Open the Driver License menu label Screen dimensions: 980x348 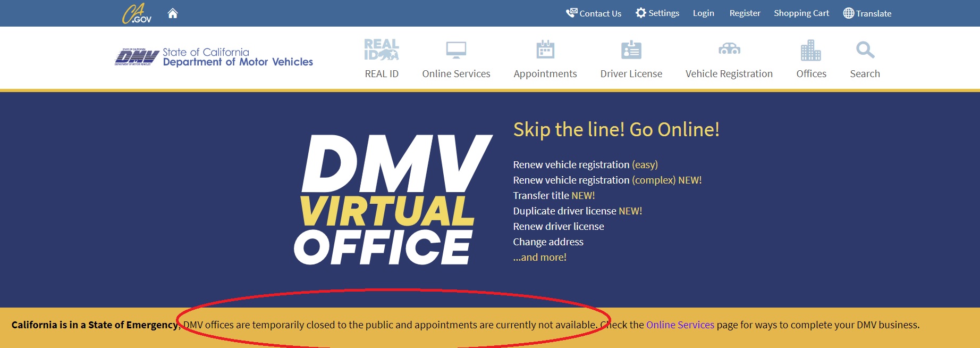[631, 74]
